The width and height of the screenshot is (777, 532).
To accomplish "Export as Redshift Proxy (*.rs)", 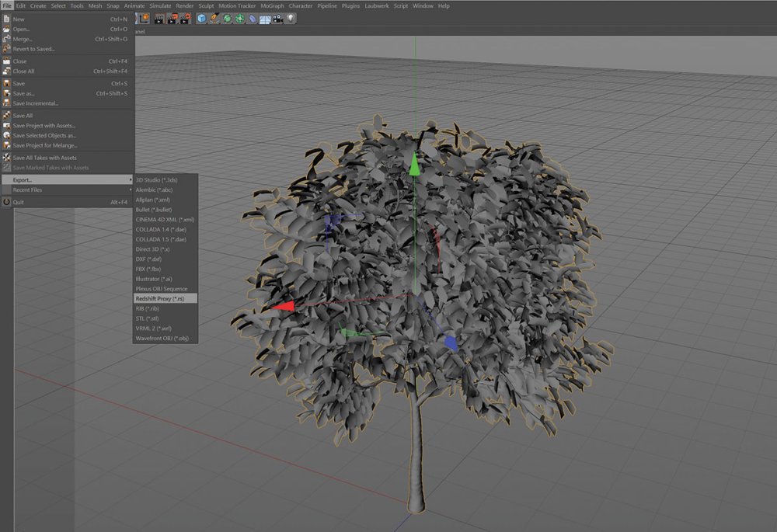I will click(x=166, y=299).
